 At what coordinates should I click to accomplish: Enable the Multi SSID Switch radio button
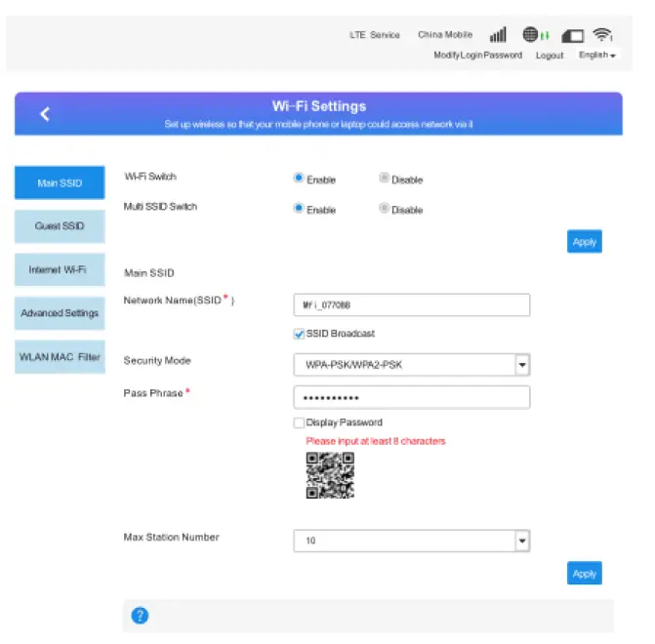[x=299, y=208]
